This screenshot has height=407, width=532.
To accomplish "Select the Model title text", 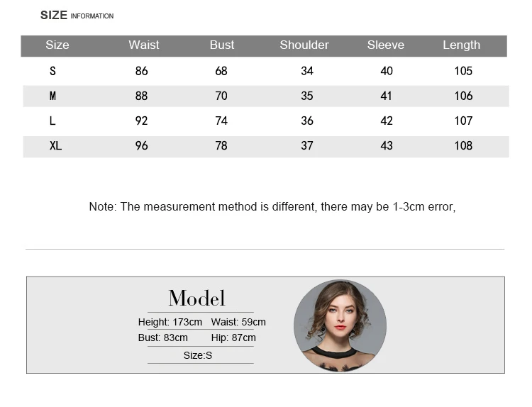I will (196, 298).
